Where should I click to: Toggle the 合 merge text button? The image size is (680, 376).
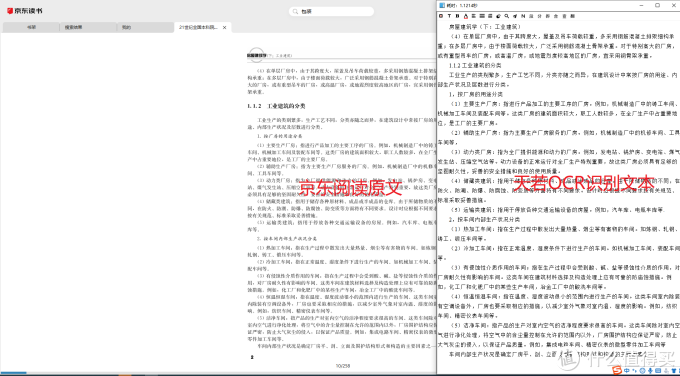[556, 16]
